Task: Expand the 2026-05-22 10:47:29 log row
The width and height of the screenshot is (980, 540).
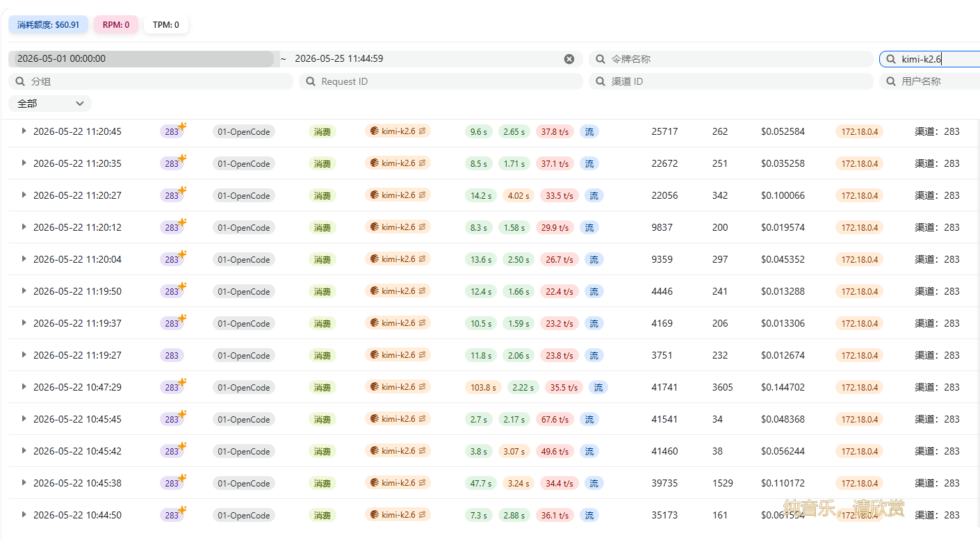Action: 24,387
